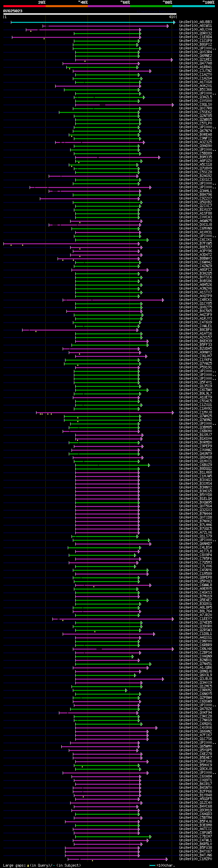Screen dimensions: 218x868
Task: Select the UniRef100_A8H526 label
Action: point(196,285)
